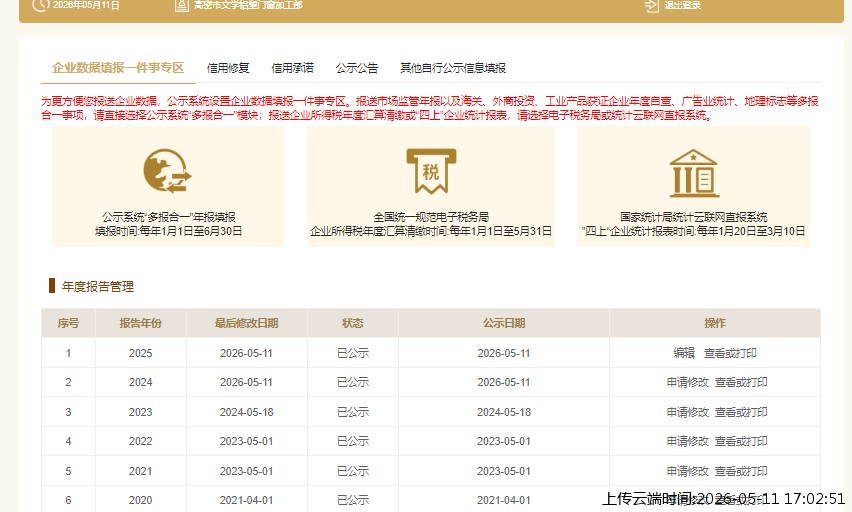This screenshot has height=512, width=852.
Task: Click the logout arrow icon
Action: click(651, 5)
